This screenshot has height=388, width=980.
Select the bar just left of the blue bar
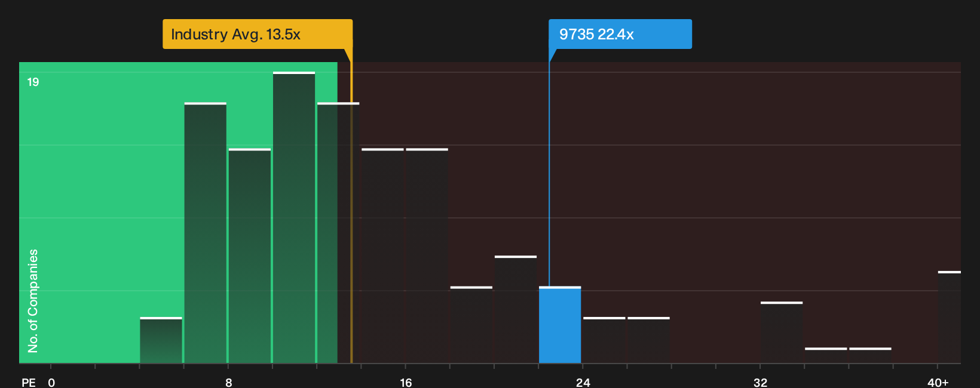click(x=516, y=309)
